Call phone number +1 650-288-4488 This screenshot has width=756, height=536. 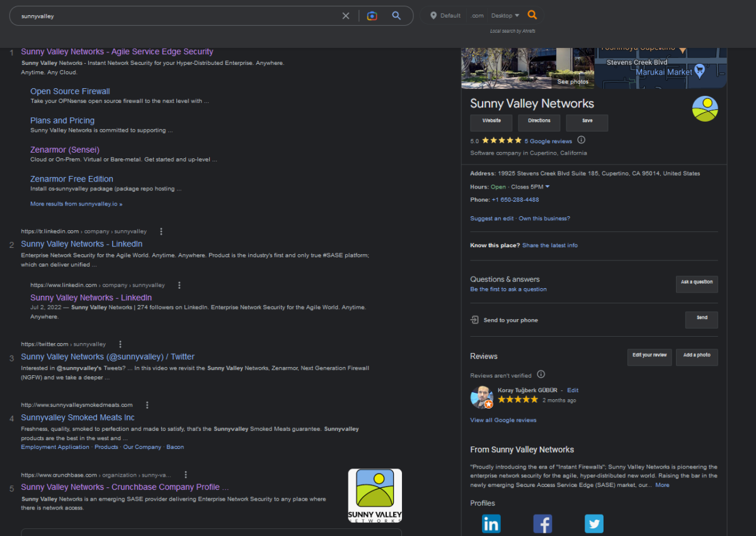[x=515, y=200]
